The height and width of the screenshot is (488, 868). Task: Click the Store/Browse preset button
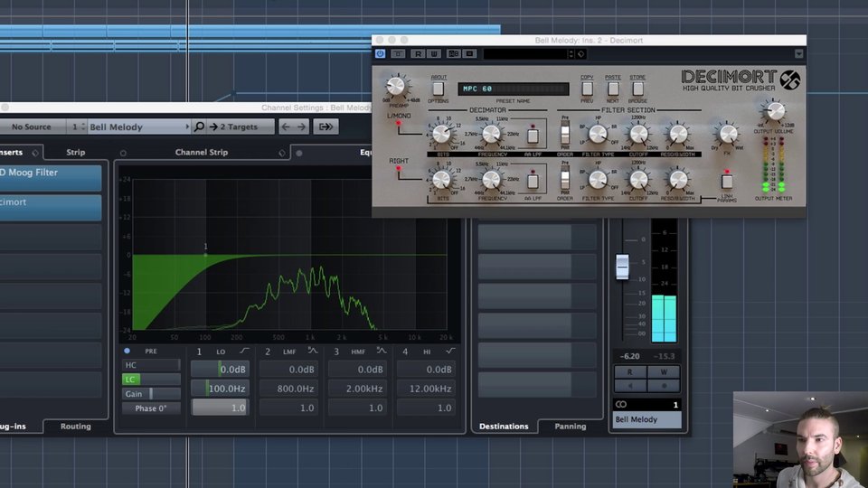click(637, 89)
